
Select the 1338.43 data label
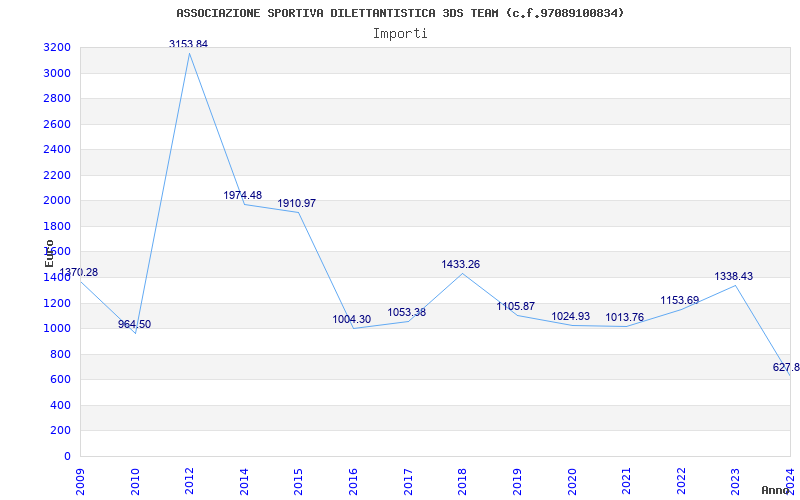coord(734,277)
